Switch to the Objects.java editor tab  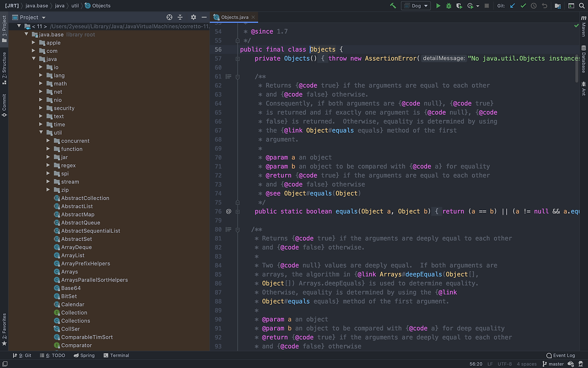[x=234, y=17]
